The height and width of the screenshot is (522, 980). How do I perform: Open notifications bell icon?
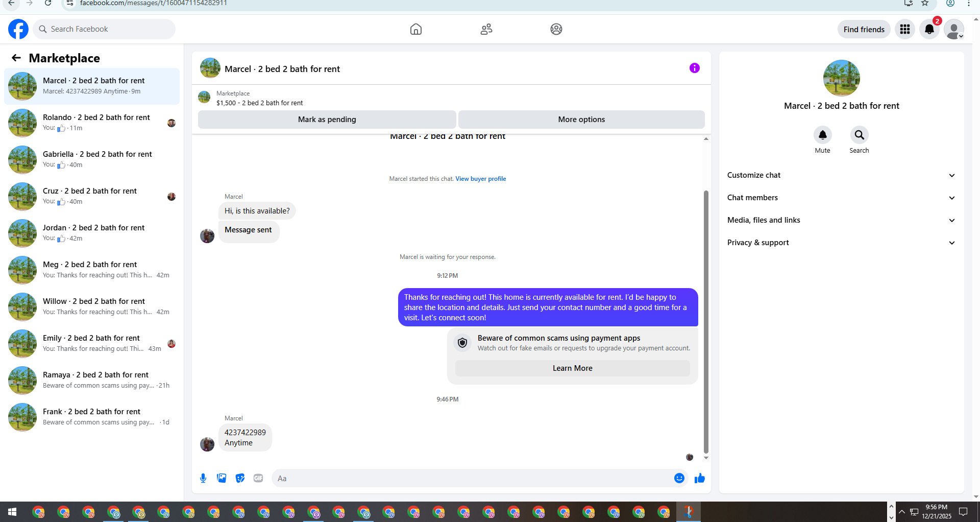coord(929,29)
